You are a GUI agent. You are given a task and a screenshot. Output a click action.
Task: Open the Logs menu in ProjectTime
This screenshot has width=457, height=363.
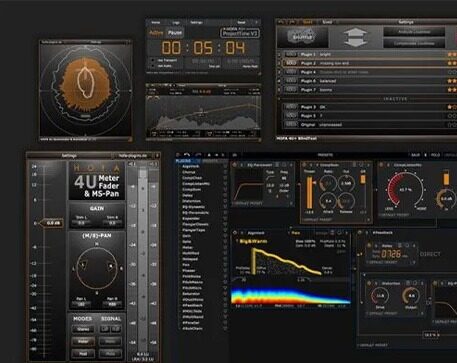click(x=176, y=22)
